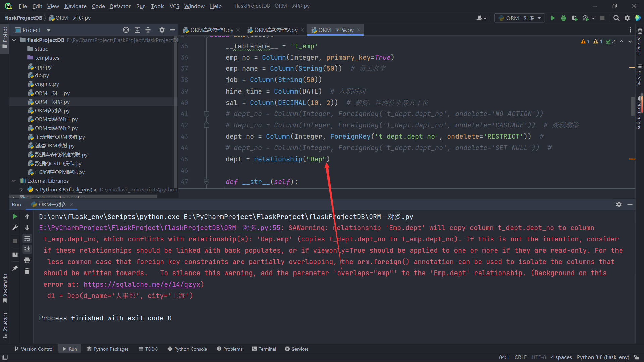Open run configuration ORM一对多 dropdown
Image resolution: width=644 pixels, height=362 pixels.
520,18
